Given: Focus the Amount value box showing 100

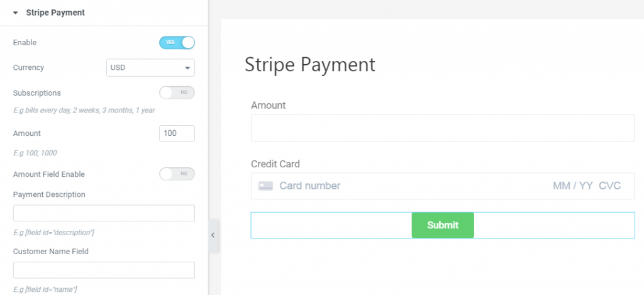Looking at the screenshot, I should pyautogui.click(x=177, y=133).
